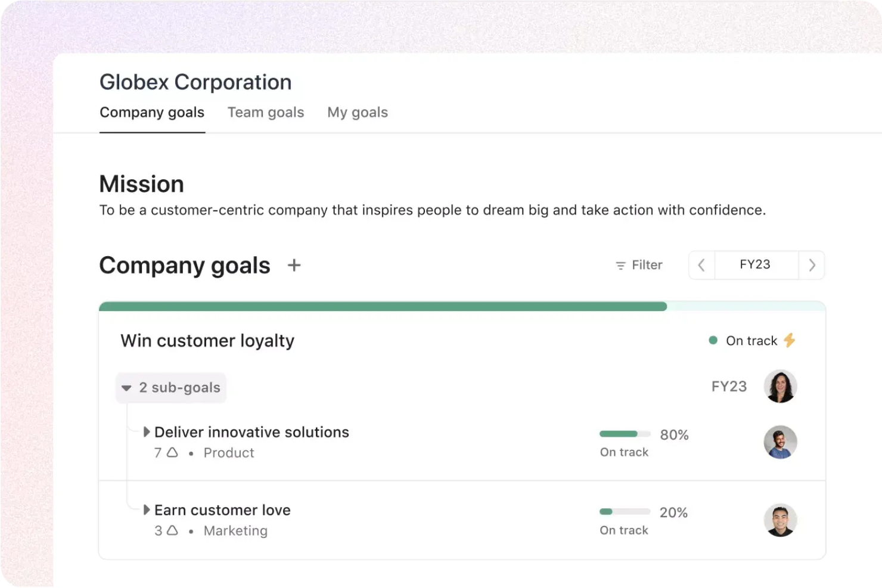The height and width of the screenshot is (588, 882).
Task: Expand the Deliver innovative solutions goal
Action: click(x=147, y=431)
